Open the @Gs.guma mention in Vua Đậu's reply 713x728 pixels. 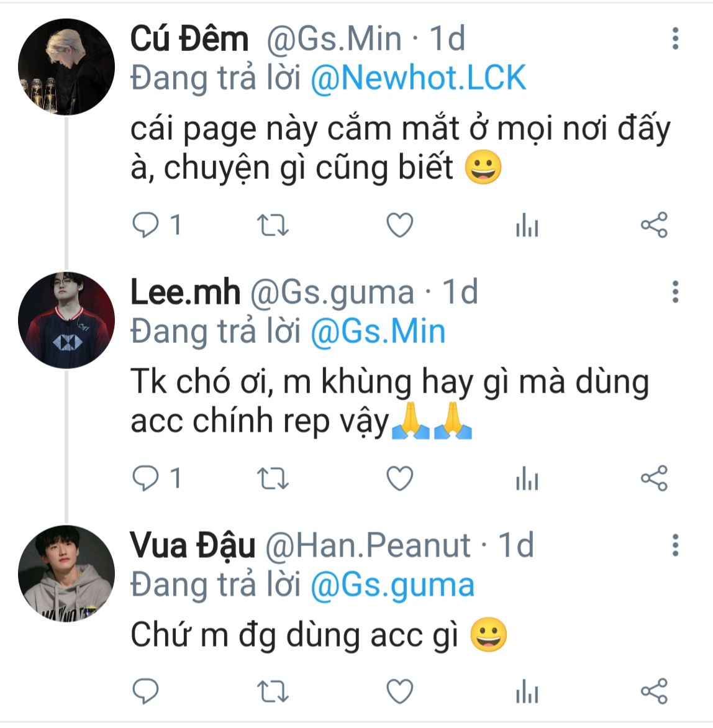click(x=392, y=586)
